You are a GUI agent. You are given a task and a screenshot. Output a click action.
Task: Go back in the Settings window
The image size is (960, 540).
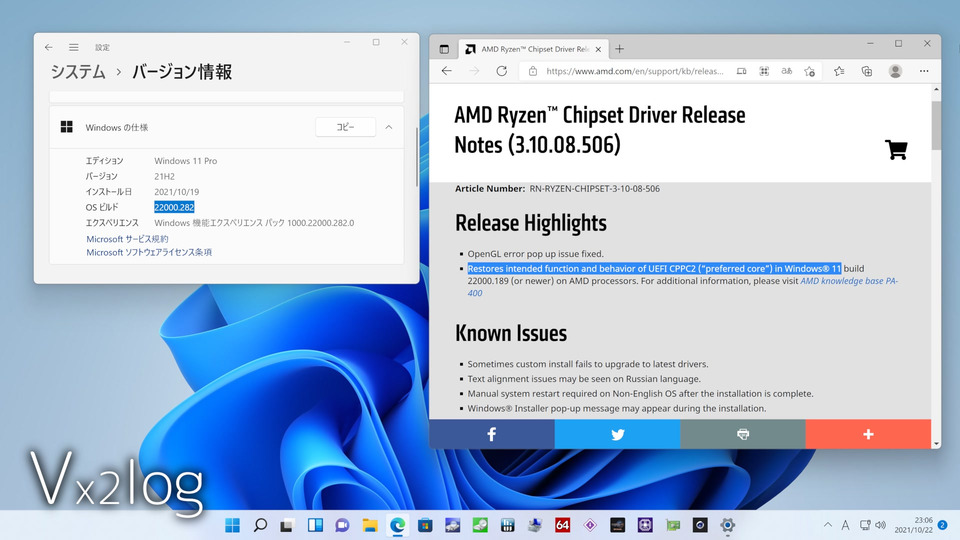point(48,47)
